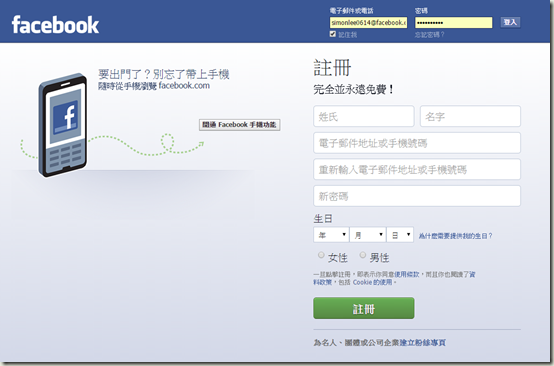Open the 建立粉絲專頁 create page link
The height and width of the screenshot is (366, 554).
click(x=423, y=342)
